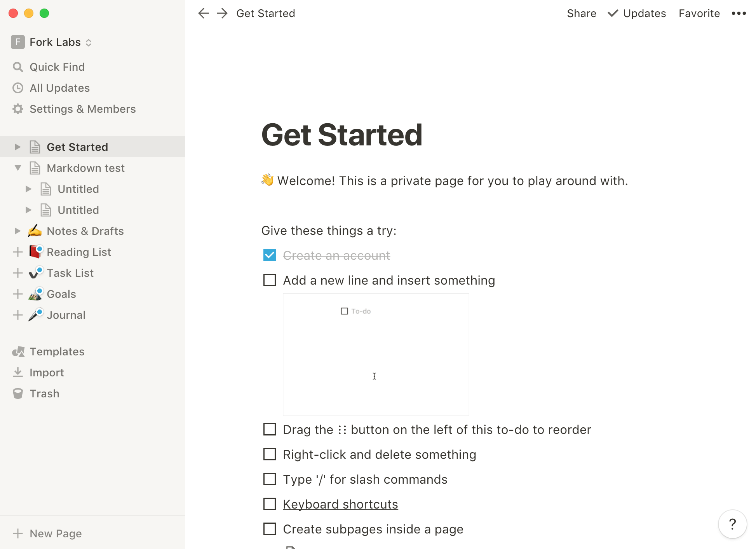
Task: Click the Settings & Members gear icon
Action: [17, 108]
